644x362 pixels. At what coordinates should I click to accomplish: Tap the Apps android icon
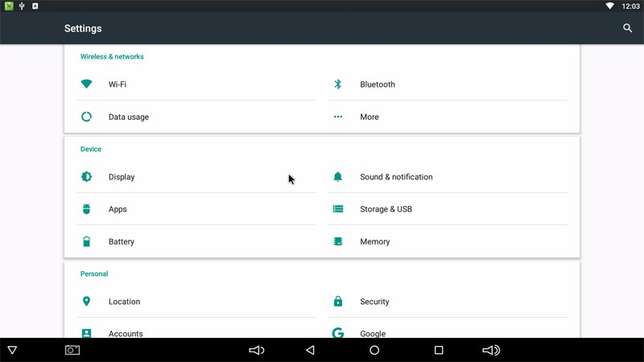tap(87, 209)
